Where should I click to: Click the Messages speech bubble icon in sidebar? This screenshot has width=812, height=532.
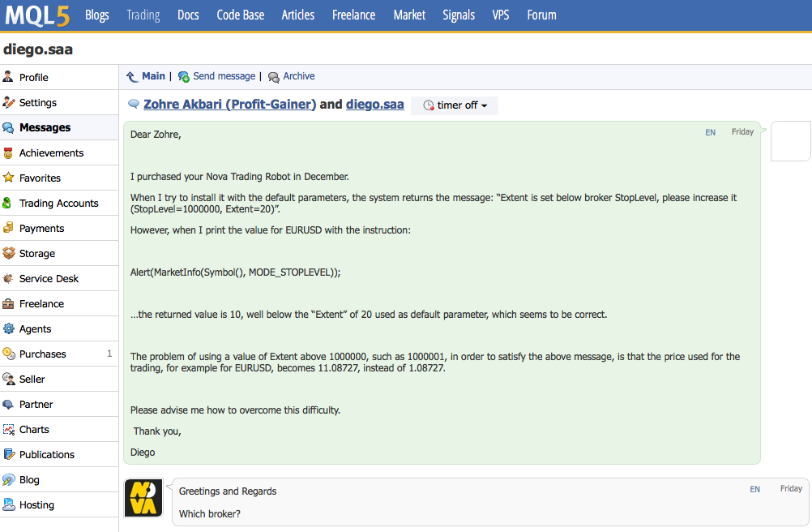coord(8,127)
